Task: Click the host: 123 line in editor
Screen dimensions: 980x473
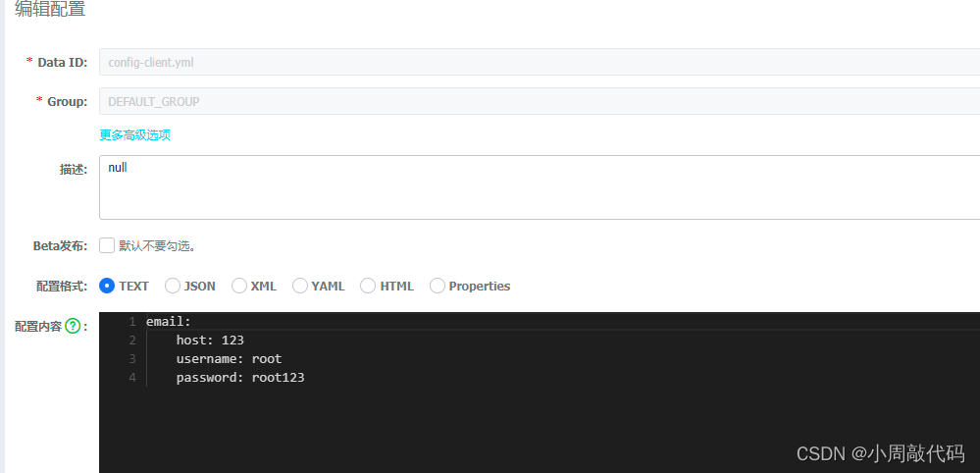Action: [x=210, y=341]
